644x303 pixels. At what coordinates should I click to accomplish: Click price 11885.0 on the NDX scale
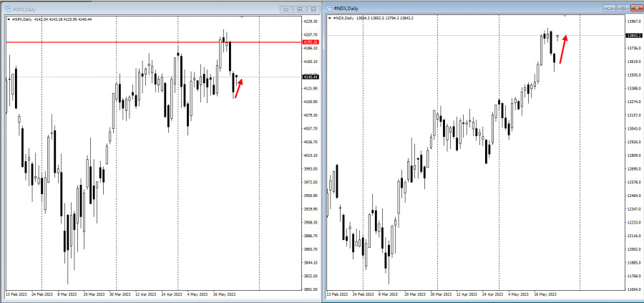[x=635, y=262]
